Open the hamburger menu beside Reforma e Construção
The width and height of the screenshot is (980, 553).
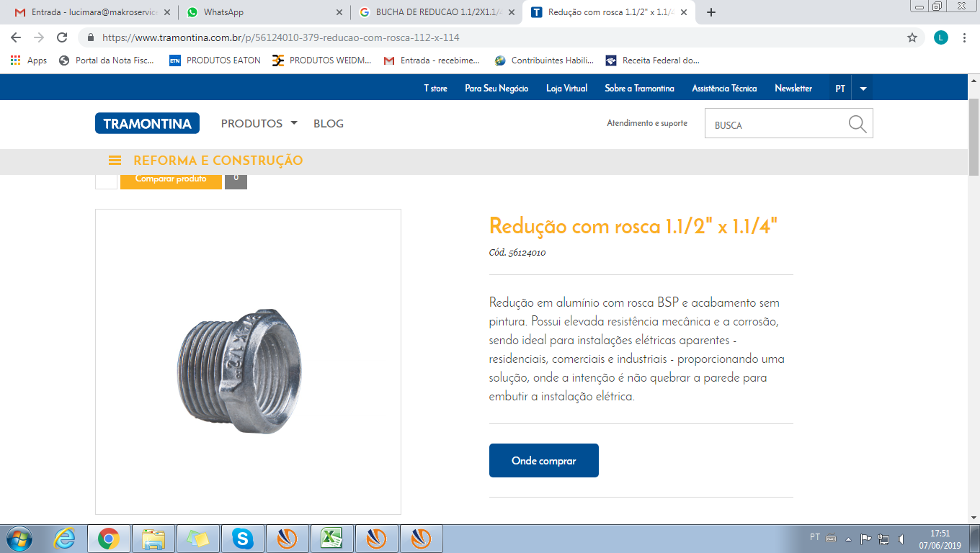115,161
